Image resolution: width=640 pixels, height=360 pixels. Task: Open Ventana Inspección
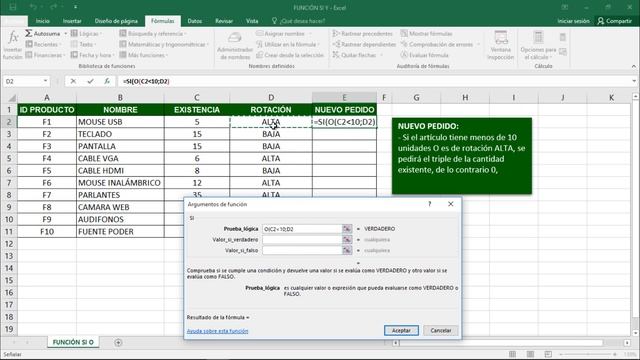500,45
